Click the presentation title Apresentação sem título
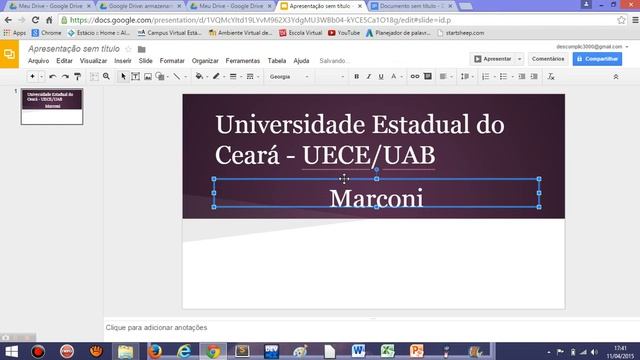 74,49
